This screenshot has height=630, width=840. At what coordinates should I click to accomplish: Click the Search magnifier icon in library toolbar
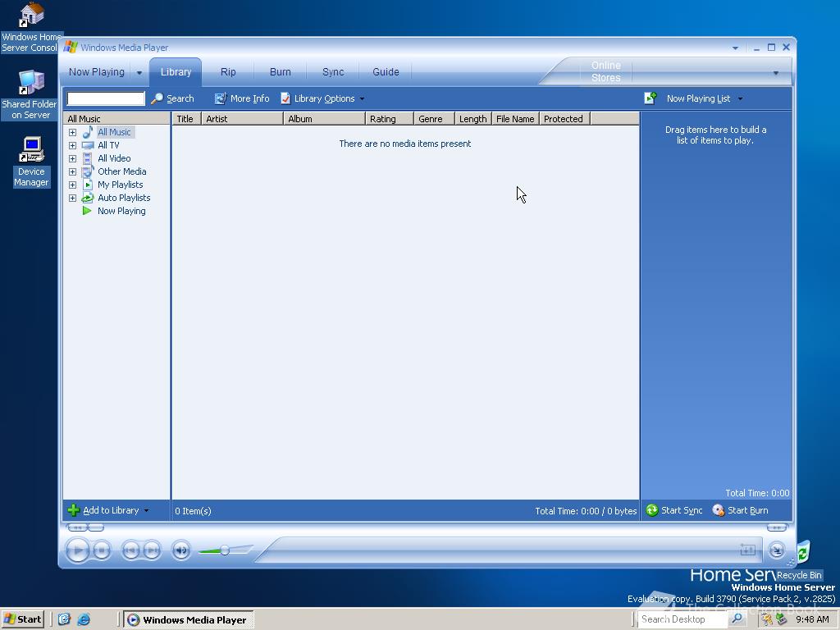pos(157,98)
